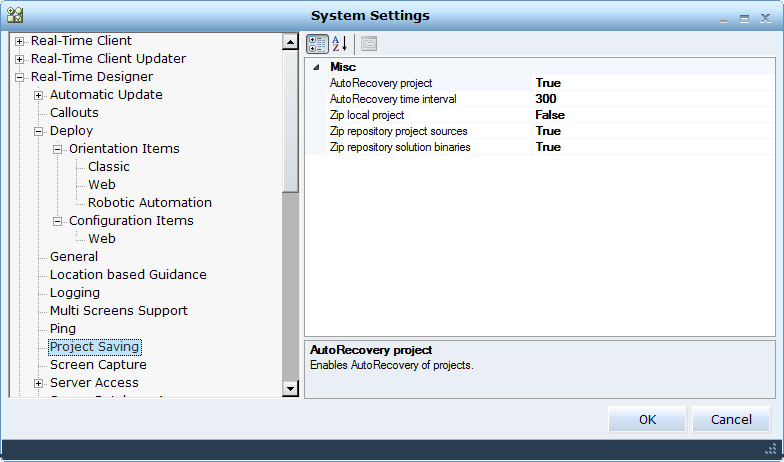Switch property grid to Categorized view
The height and width of the screenshot is (462, 784).
click(x=317, y=44)
